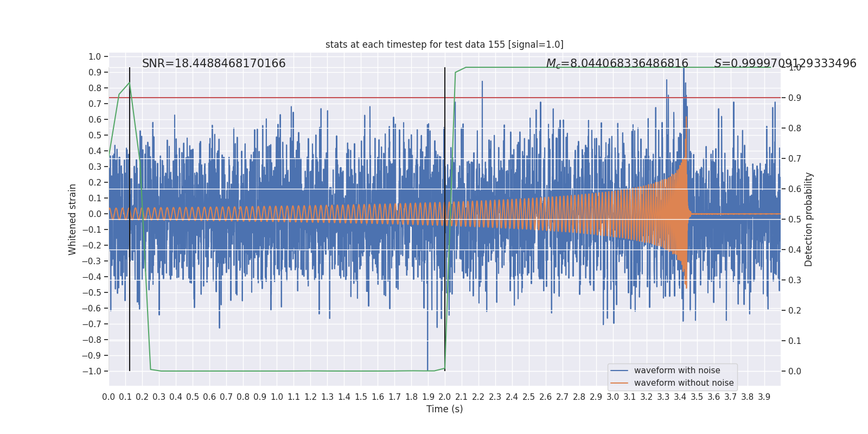This screenshot has width=868, height=434.
Task: Click the −0.9 tick on the Whitened strain axis
Action: 92,355
